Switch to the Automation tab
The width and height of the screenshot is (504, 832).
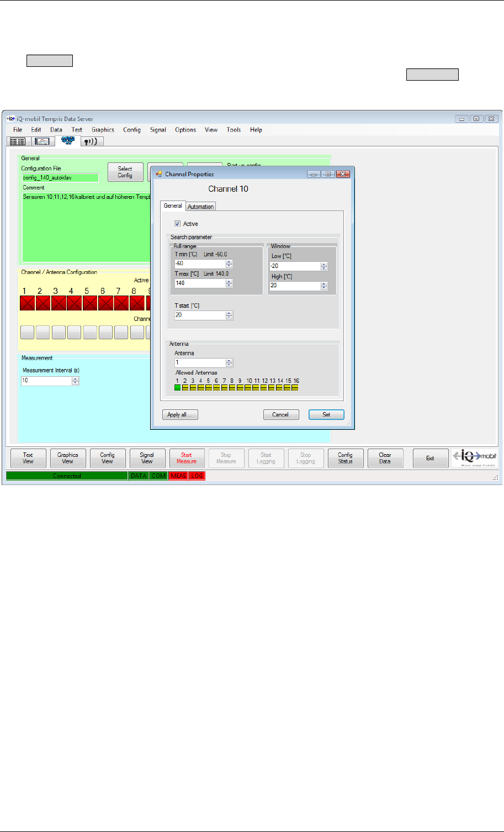[x=200, y=207]
